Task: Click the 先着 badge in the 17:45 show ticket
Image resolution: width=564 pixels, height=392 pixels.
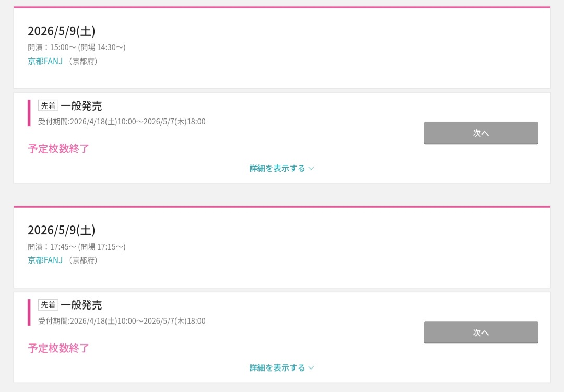Action: coord(48,305)
